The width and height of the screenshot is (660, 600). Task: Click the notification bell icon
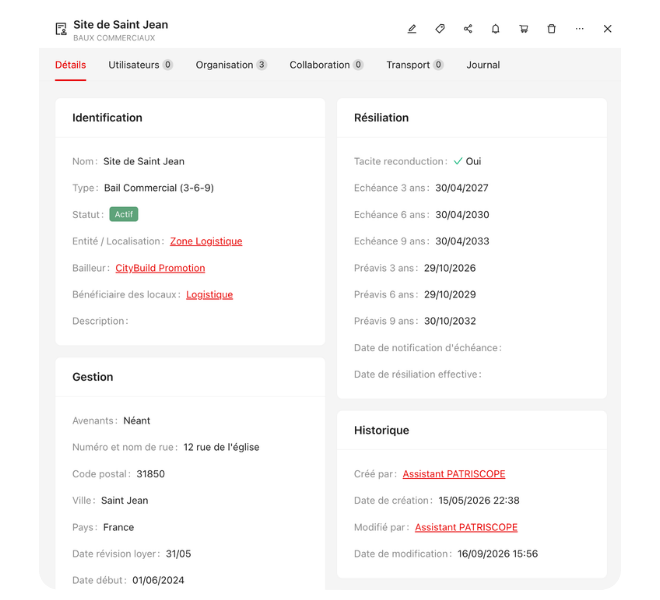(x=495, y=29)
